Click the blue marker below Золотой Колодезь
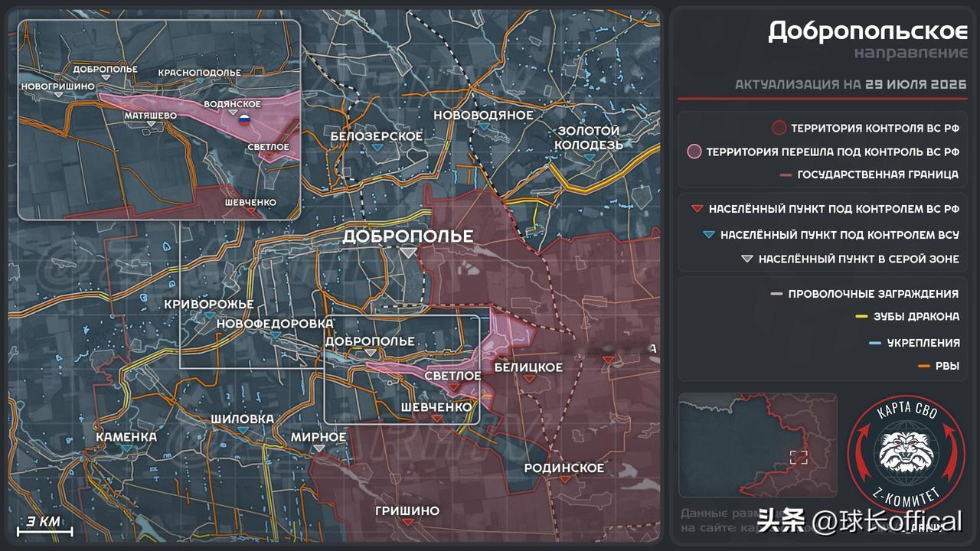This screenshot has height=551, width=980. click(588, 157)
